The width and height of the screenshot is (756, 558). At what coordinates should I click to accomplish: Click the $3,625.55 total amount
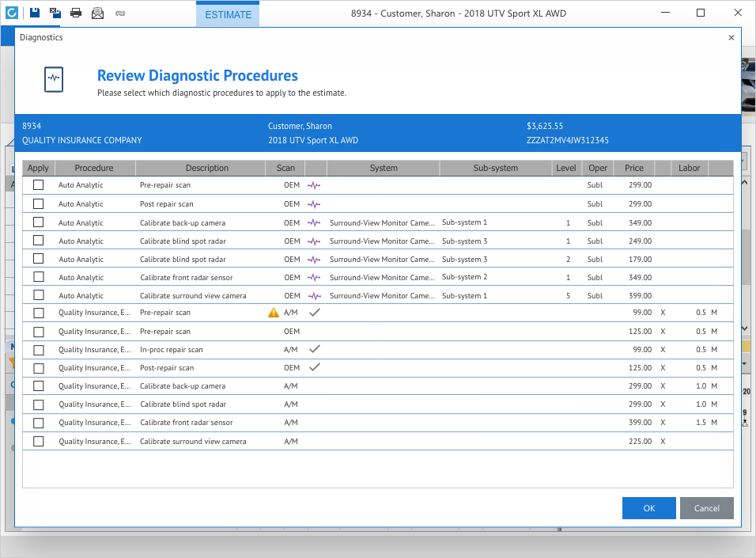coord(545,126)
